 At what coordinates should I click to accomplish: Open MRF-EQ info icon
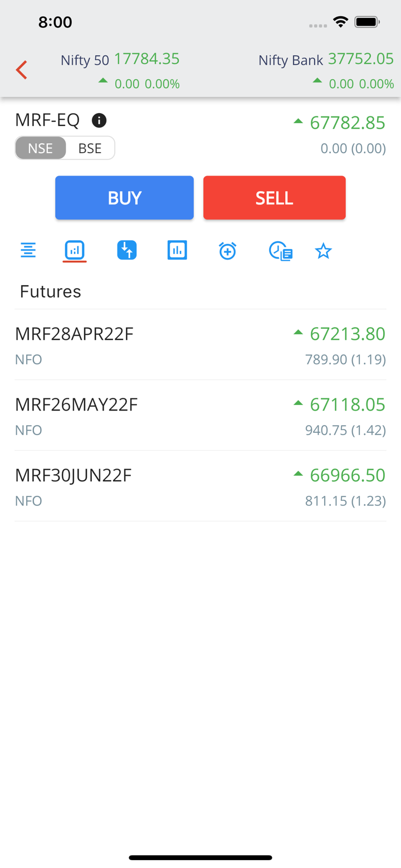point(99,120)
